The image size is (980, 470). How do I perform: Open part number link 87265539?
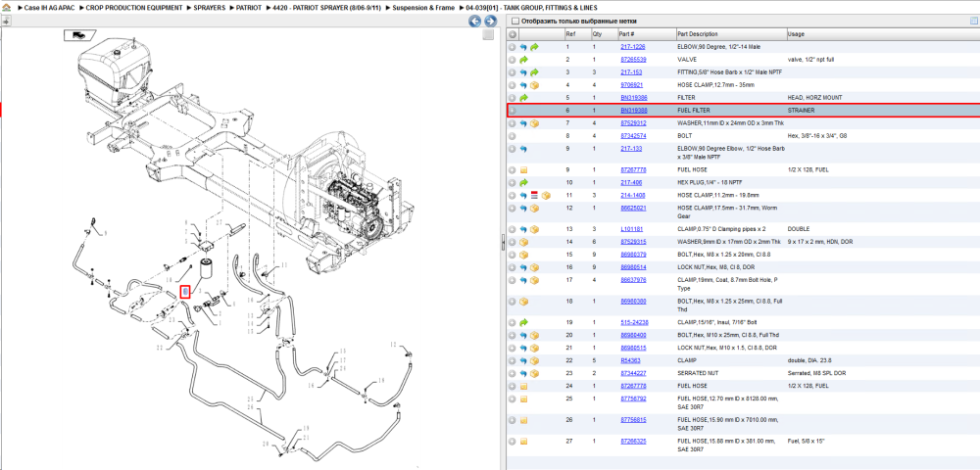click(633, 60)
